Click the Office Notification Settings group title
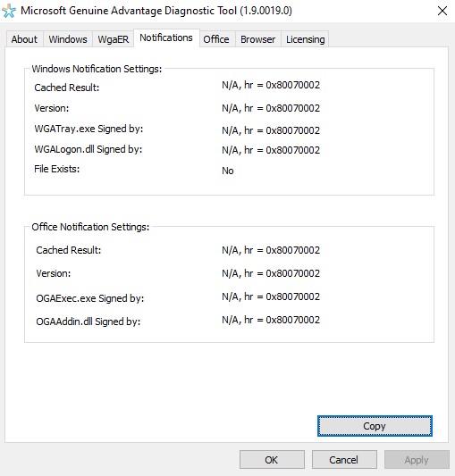The image size is (455, 476). [90, 227]
